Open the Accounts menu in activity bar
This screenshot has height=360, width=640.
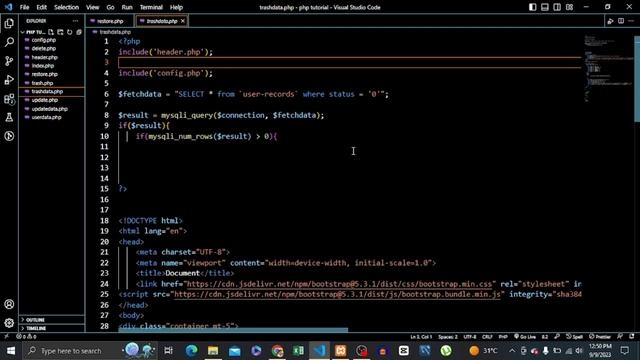click(x=9, y=304)
